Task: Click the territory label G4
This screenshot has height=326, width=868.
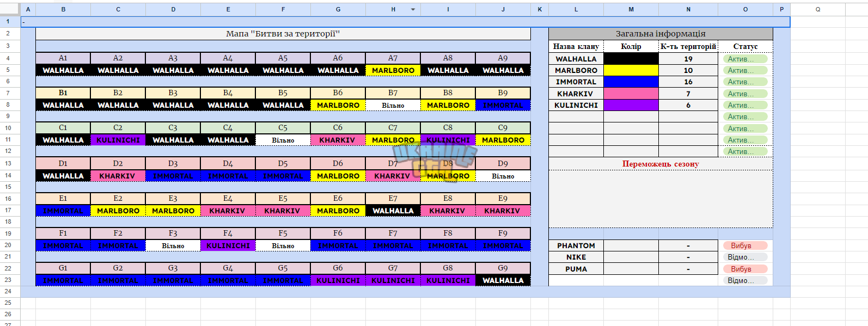Action: point(228,268)
